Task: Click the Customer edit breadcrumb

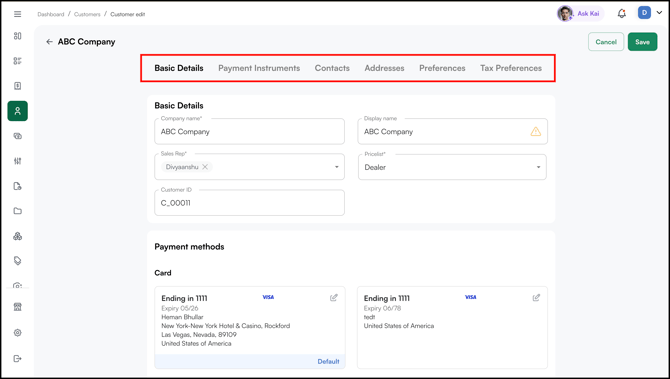Action: coord(127,14)
